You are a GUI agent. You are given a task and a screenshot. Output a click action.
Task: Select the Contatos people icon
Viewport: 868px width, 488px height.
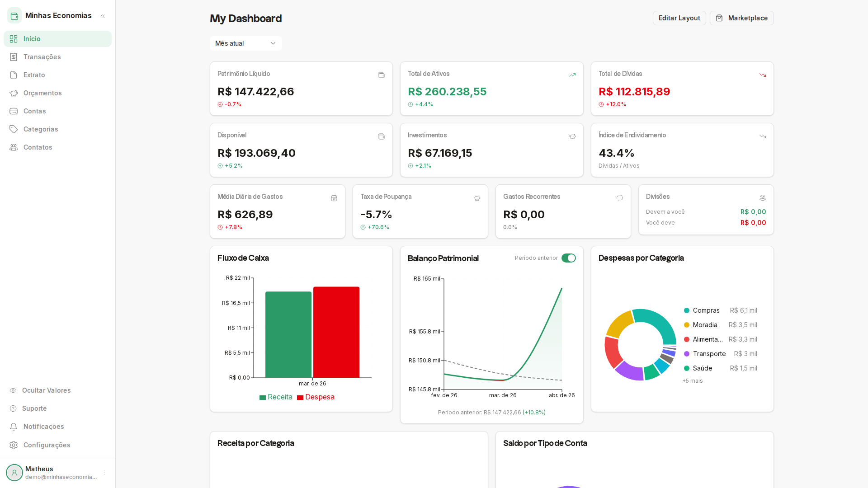14,147
